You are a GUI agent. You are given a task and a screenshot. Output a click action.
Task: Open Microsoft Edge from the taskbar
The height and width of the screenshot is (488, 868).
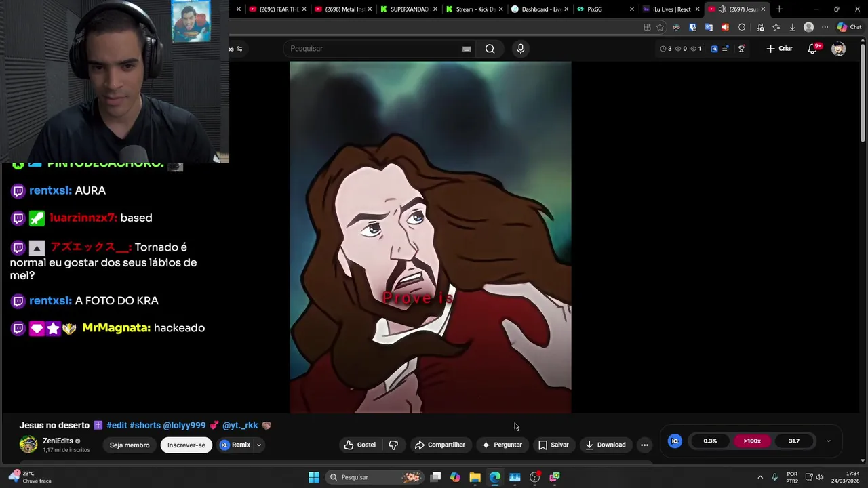[x=494, y=477]
